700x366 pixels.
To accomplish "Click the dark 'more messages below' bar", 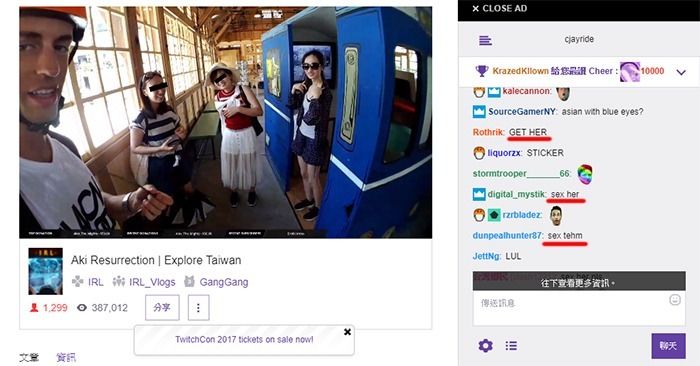I will pyautogui.click(x=579, y=282).
